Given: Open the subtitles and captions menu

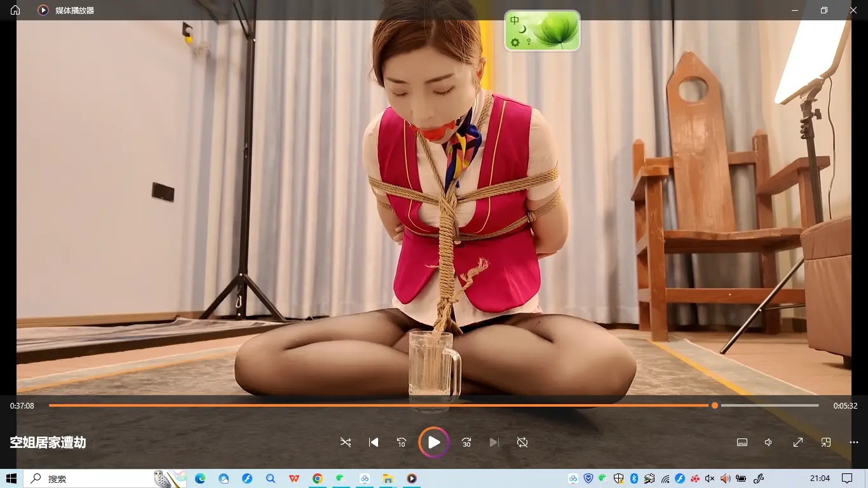Looking at the screenshot, I should click(x=742, y=442).
